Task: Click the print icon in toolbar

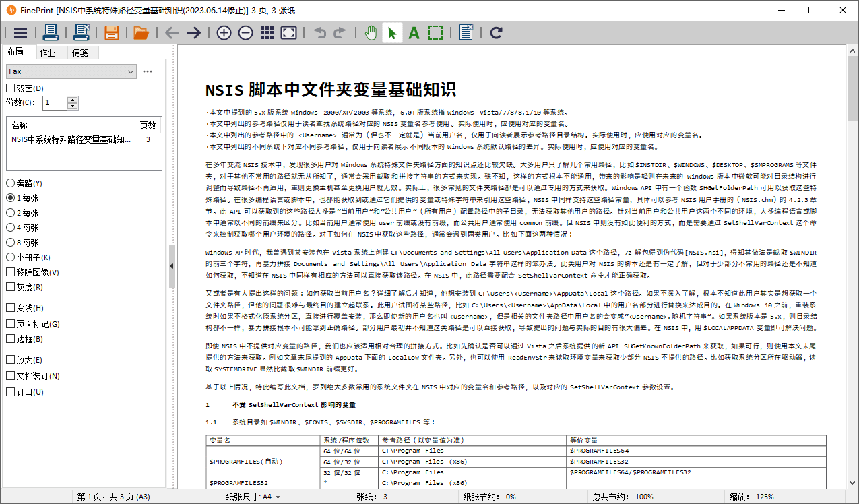Action: click(51, 32)
